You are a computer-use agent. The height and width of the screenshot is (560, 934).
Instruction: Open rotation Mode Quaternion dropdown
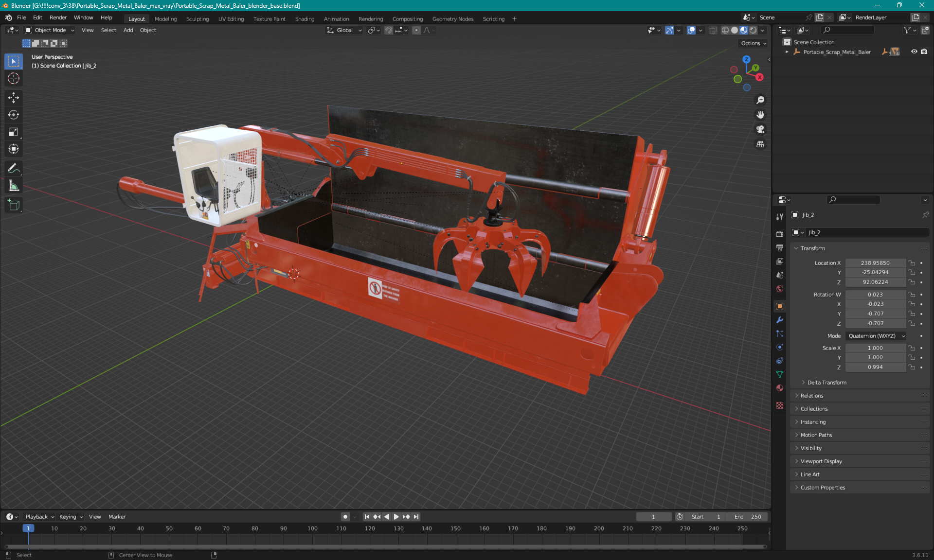click(x=876, y=336)
